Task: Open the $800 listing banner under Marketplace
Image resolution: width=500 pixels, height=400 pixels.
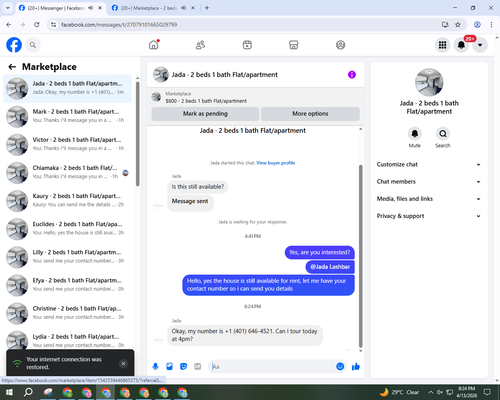Action: pyautogui.click(x=255, y=97)
